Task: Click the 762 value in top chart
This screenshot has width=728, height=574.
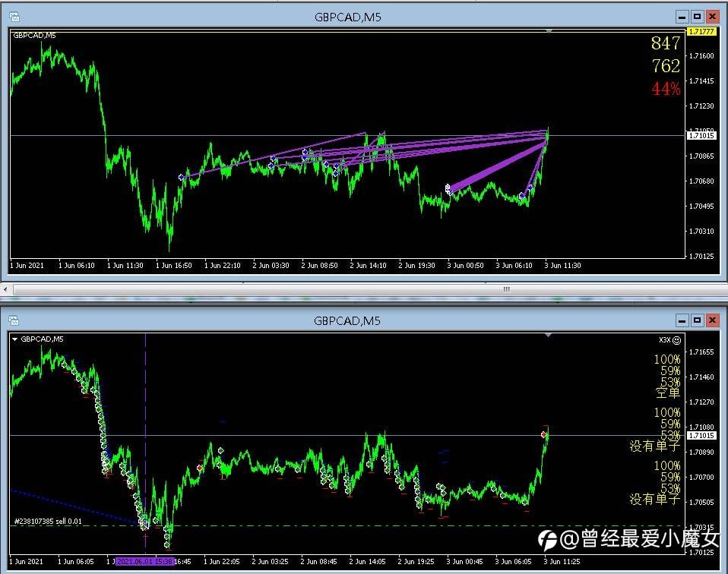Action: pyautogui.click(x=666, y=65)
